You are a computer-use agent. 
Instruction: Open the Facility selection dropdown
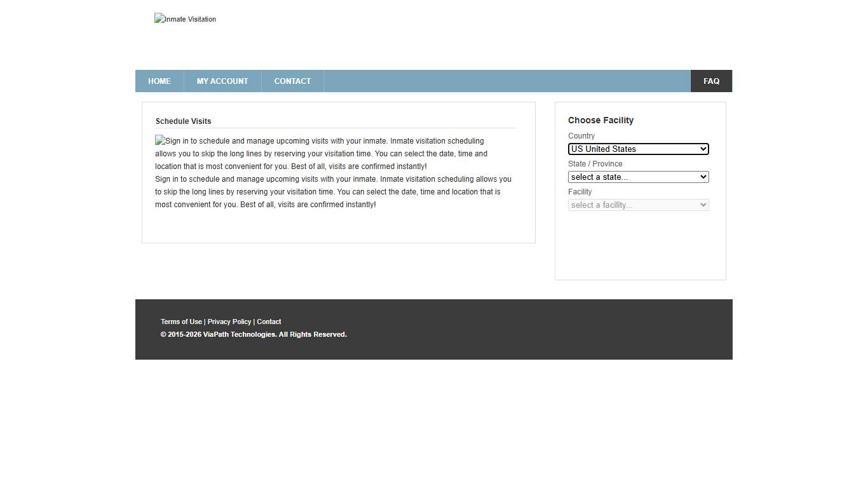638,205
